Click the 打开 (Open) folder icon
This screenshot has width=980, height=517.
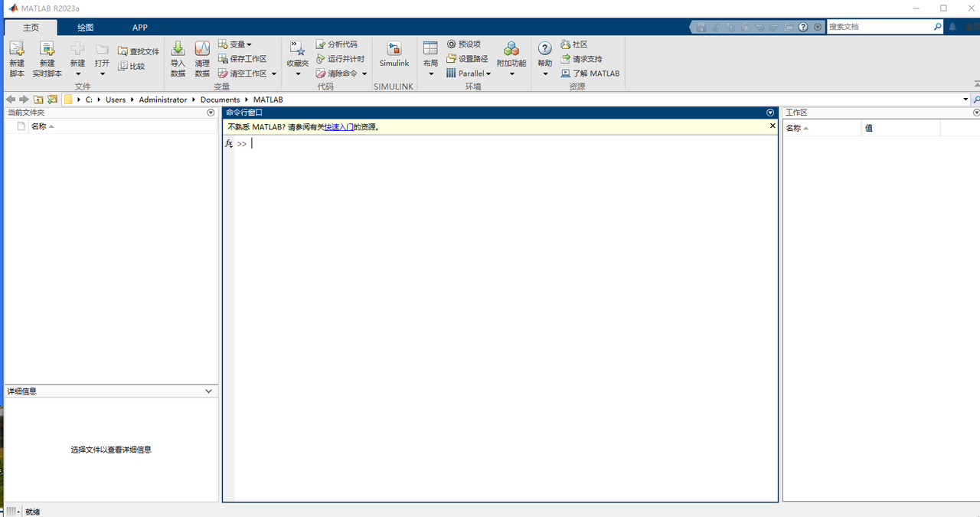[102, 49]
